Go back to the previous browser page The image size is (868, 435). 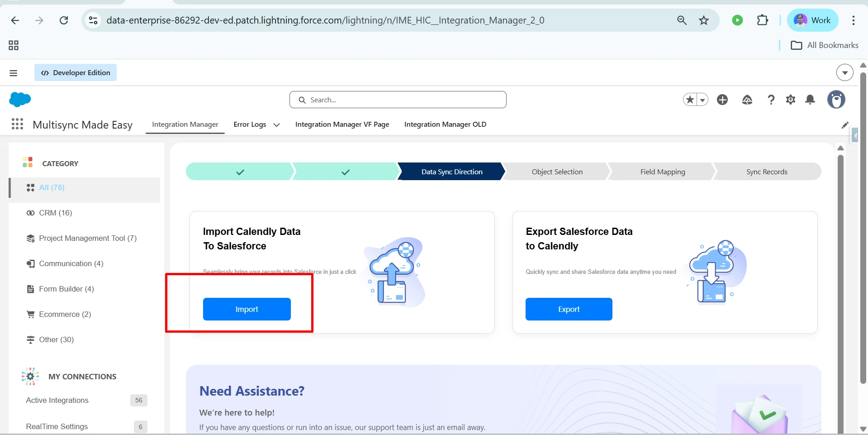(15, 20)
